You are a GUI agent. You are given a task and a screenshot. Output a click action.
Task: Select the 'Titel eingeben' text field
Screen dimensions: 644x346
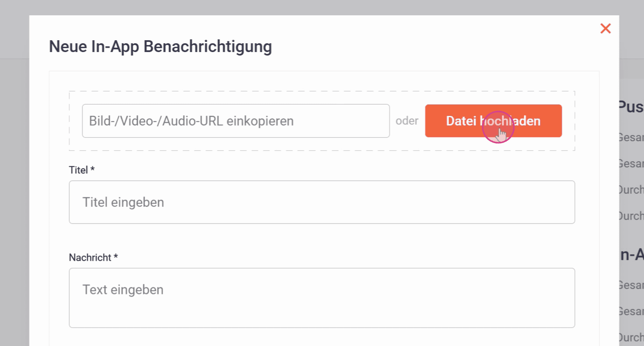pyautogui.click(x=322, y=202)
